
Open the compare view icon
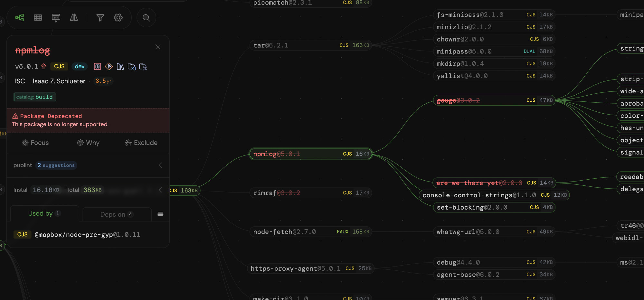tap(74, 18)
